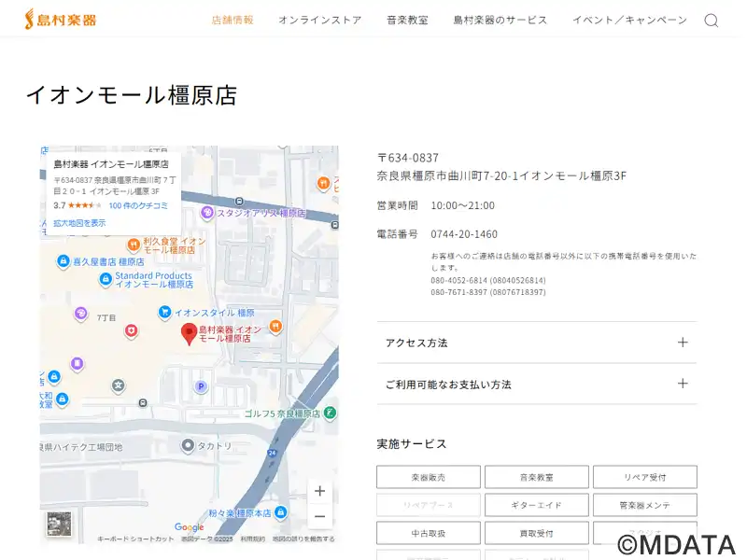Click phone number 0744-20-1460
The width and height of the screenshot is (747, 560).
tap(464, 234)
